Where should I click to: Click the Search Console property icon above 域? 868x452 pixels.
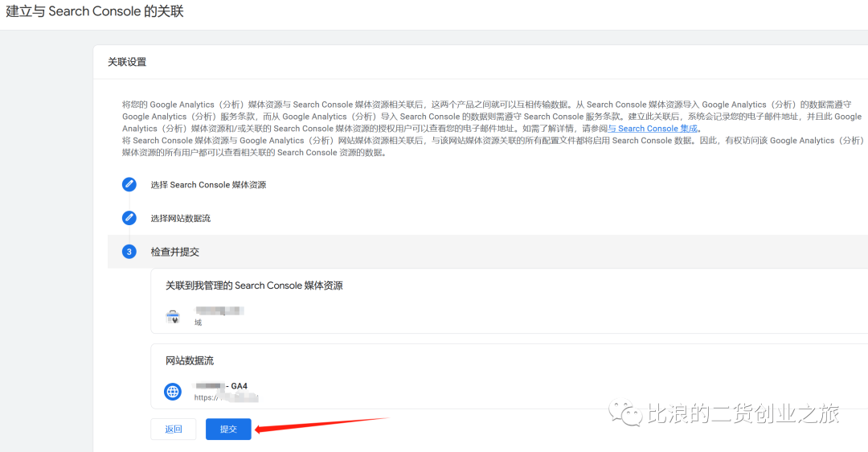[174, 317]
